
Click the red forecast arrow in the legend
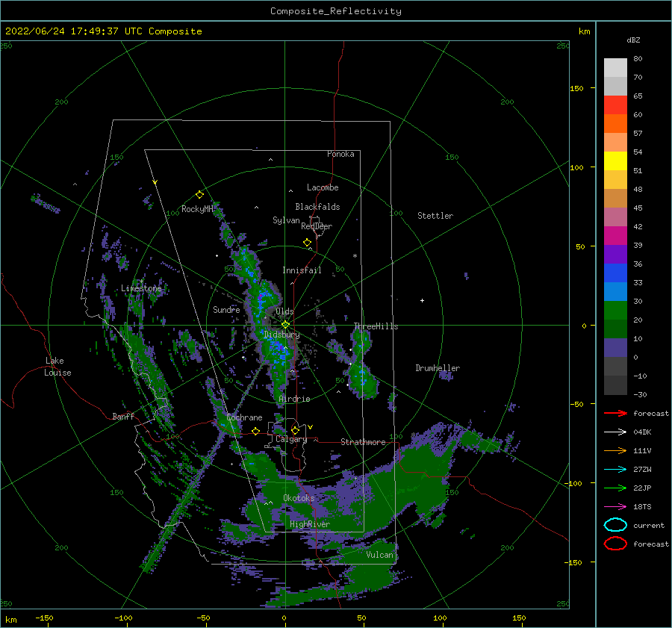615,413
